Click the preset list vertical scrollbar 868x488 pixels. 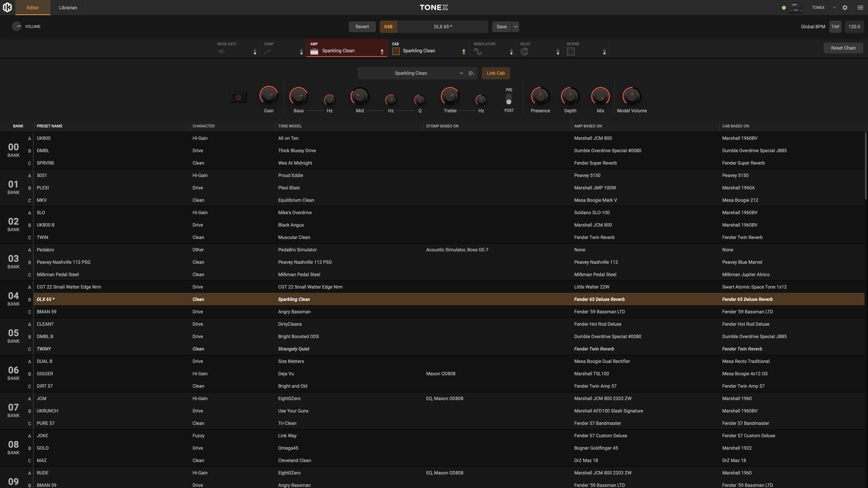(x=866, y=165)
